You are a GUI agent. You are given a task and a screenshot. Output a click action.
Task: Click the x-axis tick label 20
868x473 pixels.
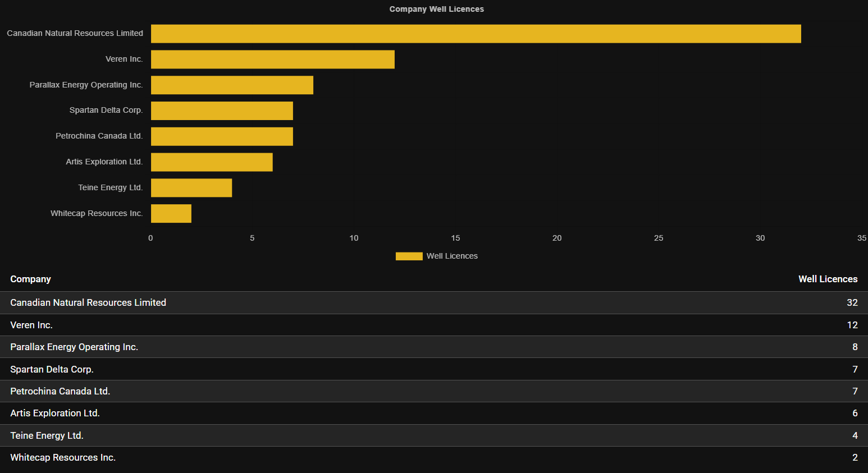click(557, 238)
